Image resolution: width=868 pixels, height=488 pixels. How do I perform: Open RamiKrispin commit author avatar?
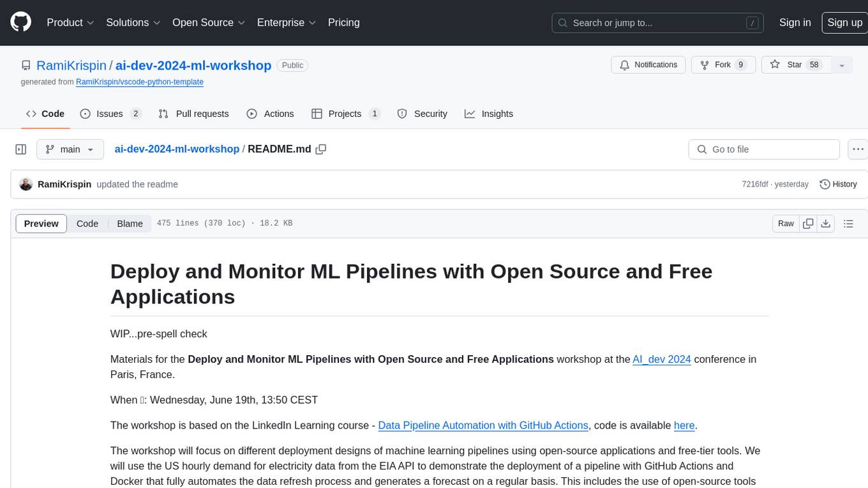26,184
